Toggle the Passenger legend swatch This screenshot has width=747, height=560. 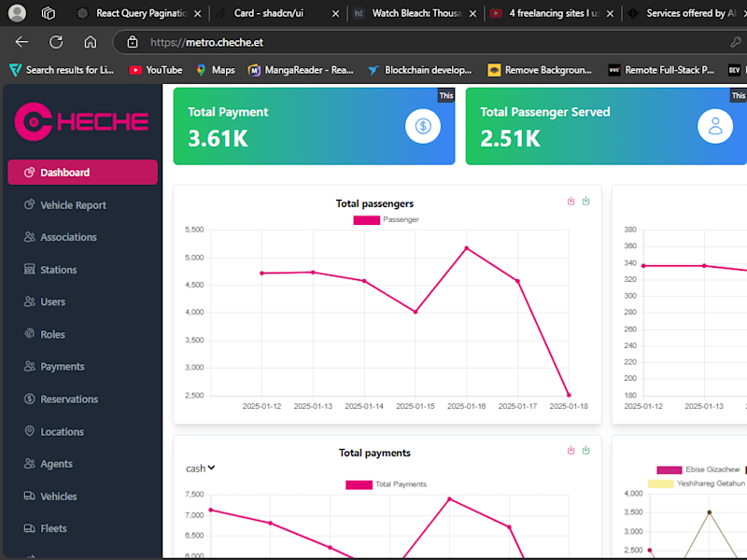(366, 220)
